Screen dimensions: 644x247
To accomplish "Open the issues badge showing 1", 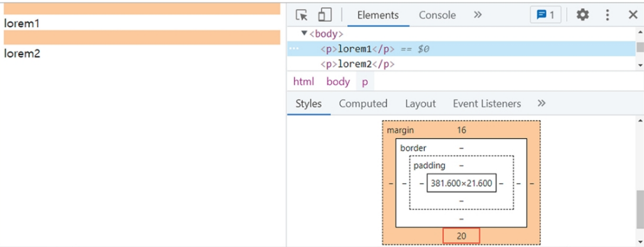I will pyautogui.click(x=545, y=15).
